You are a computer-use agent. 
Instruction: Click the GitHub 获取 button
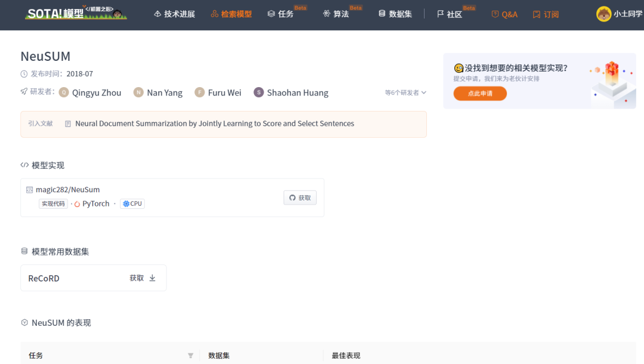pos(300,198)
